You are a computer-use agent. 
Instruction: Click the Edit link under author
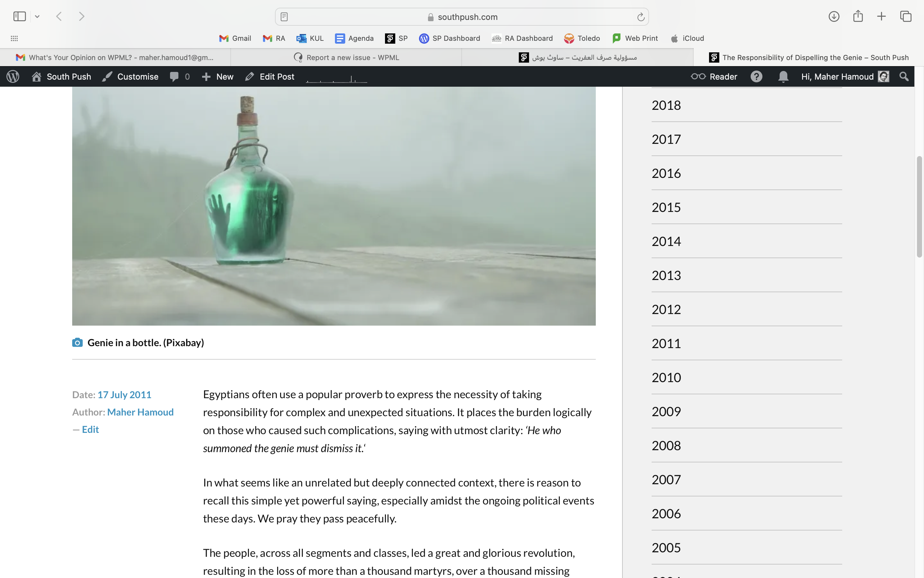pos(90,429)
